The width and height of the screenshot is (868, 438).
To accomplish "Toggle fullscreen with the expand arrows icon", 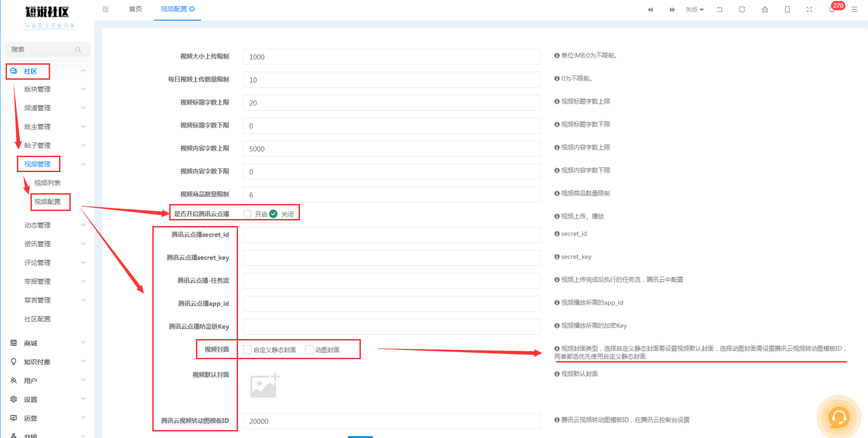I will (x=809, y=9).
